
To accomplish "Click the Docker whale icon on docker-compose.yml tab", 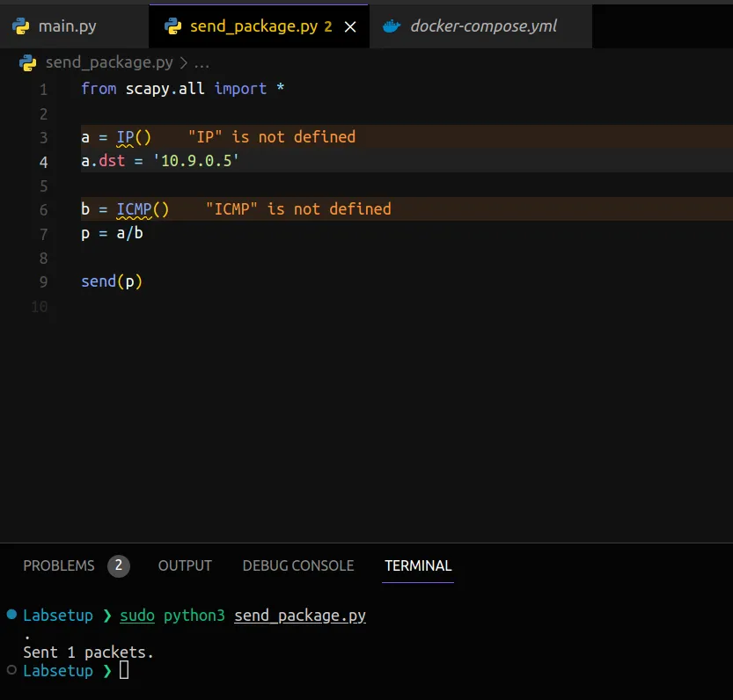I will (392, 26).
